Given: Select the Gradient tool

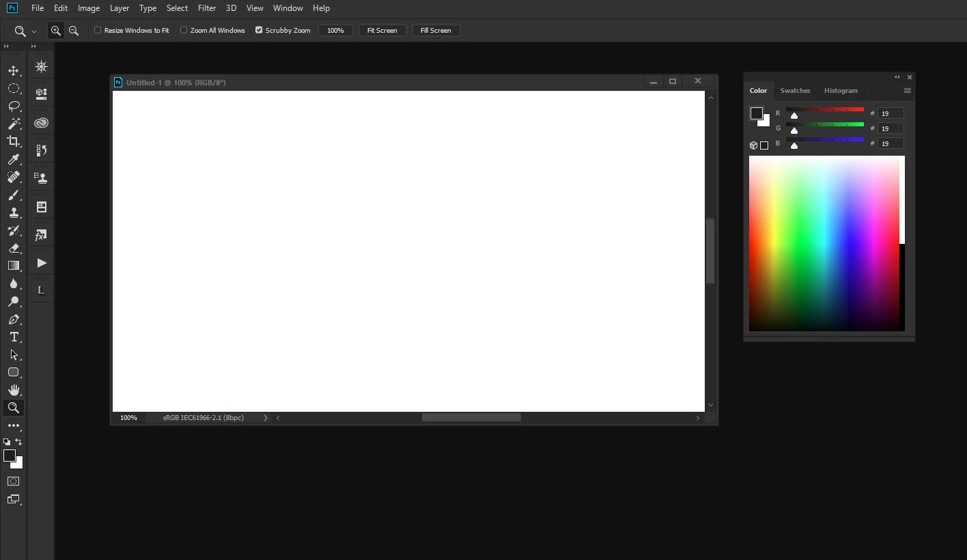Looking at the screenshot, I should pos(13,266).
